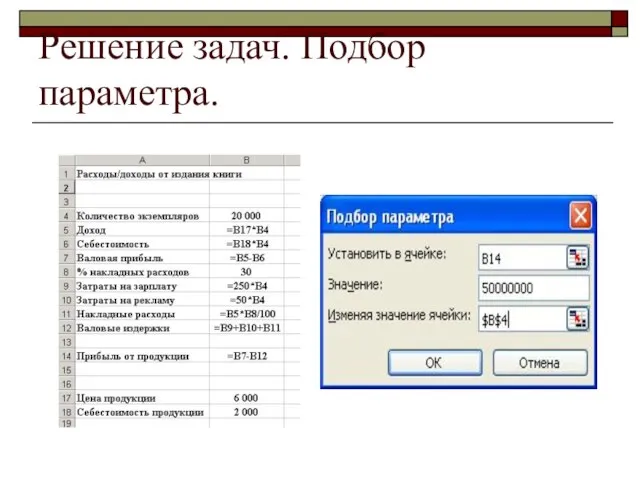This screenshot has height=480, width=640.
Task: Select cell 'Накладные расходы'
Action: [142, 314]
